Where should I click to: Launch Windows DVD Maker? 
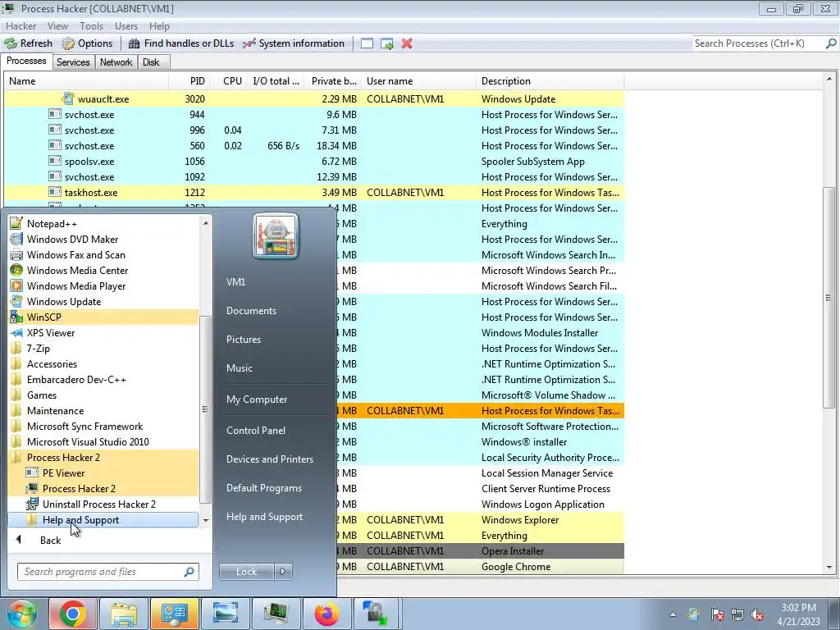click(x=104, y=239)
